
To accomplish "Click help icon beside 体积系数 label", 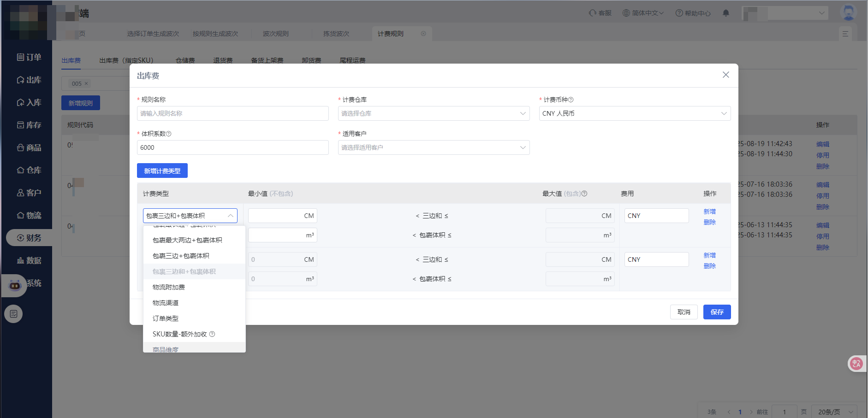I will click(x=168, y=134).
